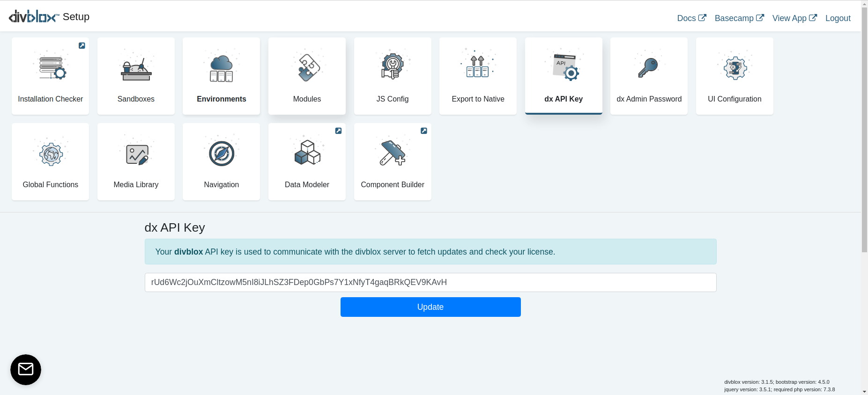Image resolution: width=868 pixels, height=395 pixels.
Task: Focus the API key input field
Action: [x=430, y=282]
